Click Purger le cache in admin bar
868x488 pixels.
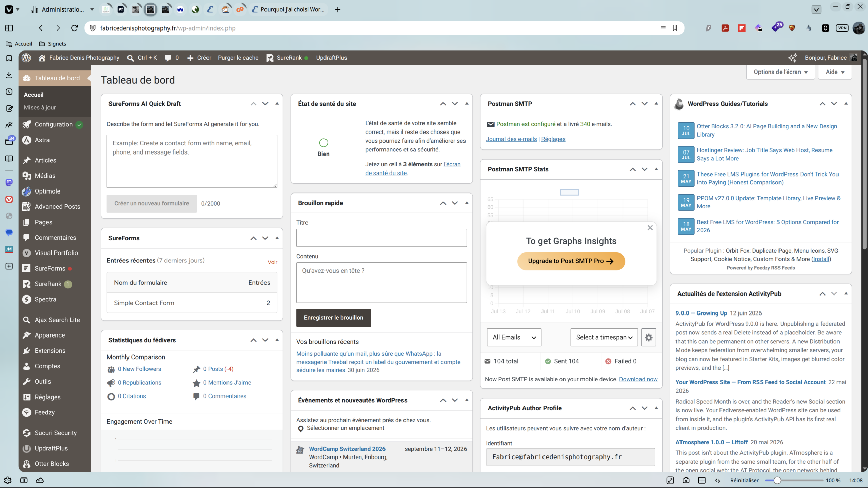pos(238,58)
